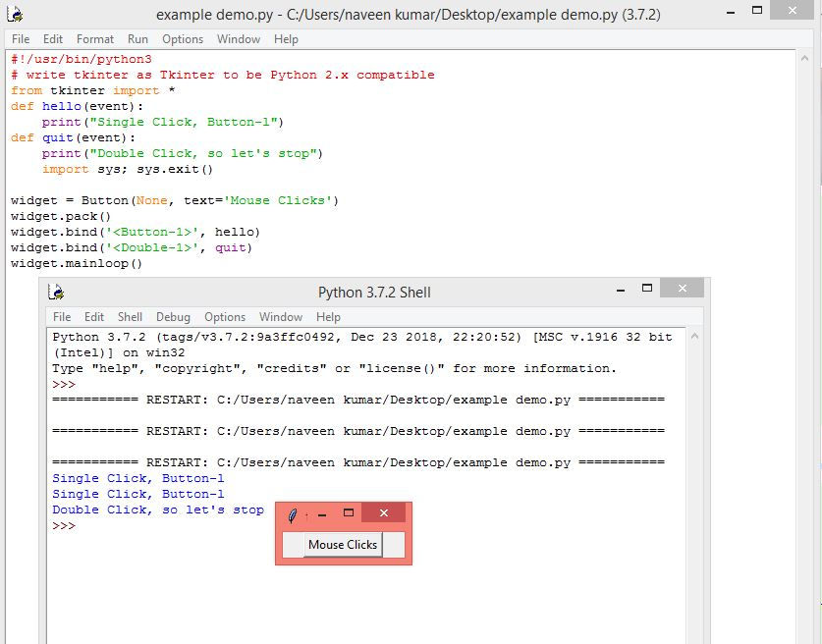
Task: Open the Run menu in the editor
Action: pyautogui.click(x=137, y=39)
